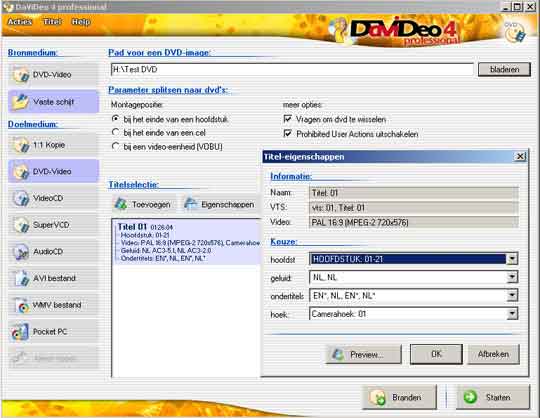Click the green Starten arrow icon
Screen dimensions: 540x418
click(470, 397)
